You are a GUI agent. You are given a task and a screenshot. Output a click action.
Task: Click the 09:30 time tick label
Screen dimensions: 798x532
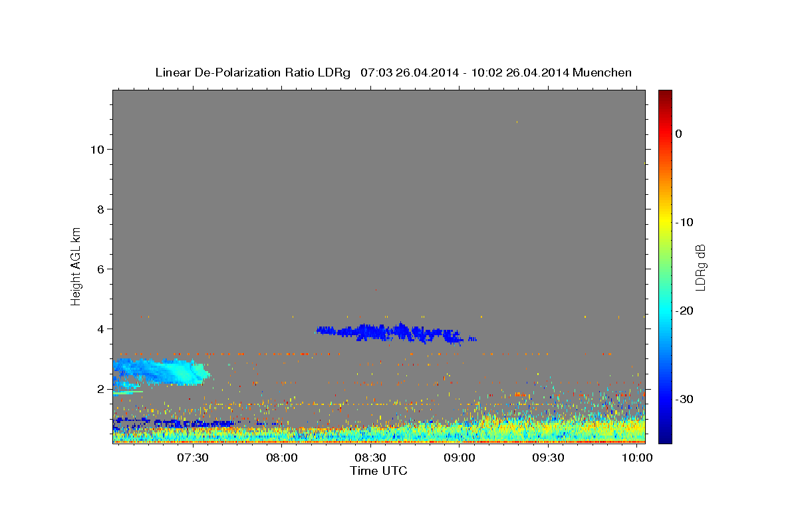point(548,458)
